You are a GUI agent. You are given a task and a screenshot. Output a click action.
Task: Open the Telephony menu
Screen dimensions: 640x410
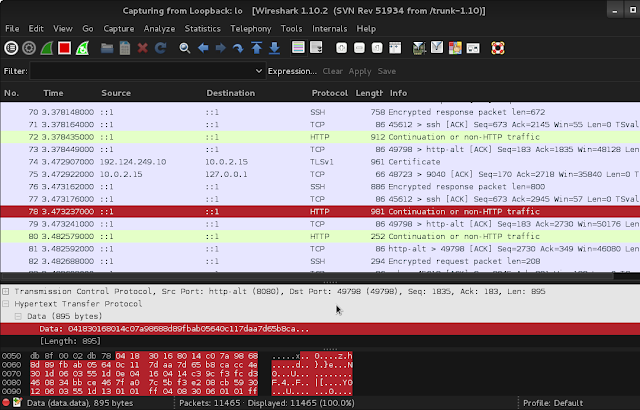tap(251, 29)
